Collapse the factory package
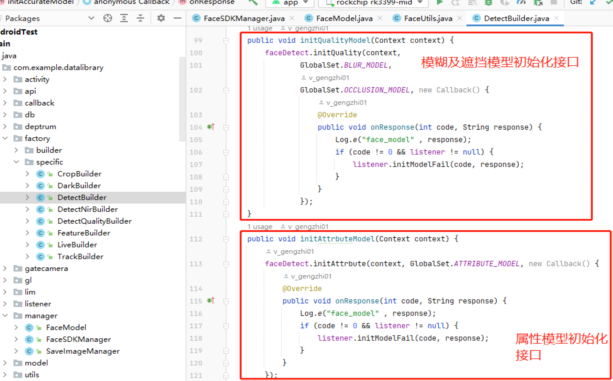This screenshot has height=381, width=613. [x=5, y=138]
